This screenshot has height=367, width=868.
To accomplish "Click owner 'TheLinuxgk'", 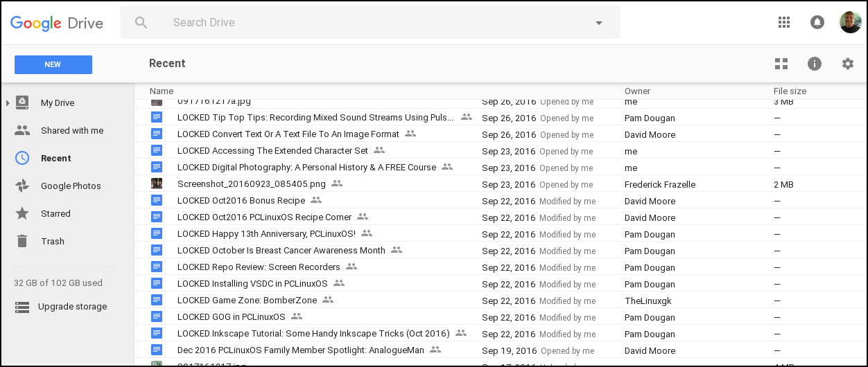I will tap(648, 301).
